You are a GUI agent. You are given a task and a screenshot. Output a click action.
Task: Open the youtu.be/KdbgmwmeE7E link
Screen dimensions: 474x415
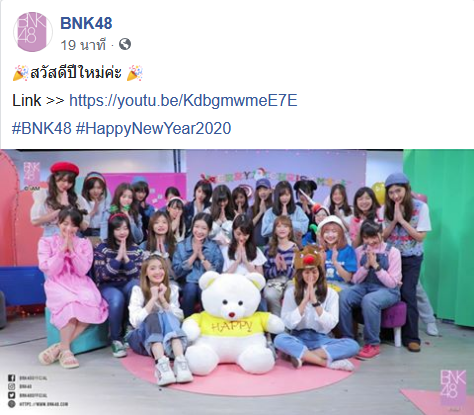(183, 101)
